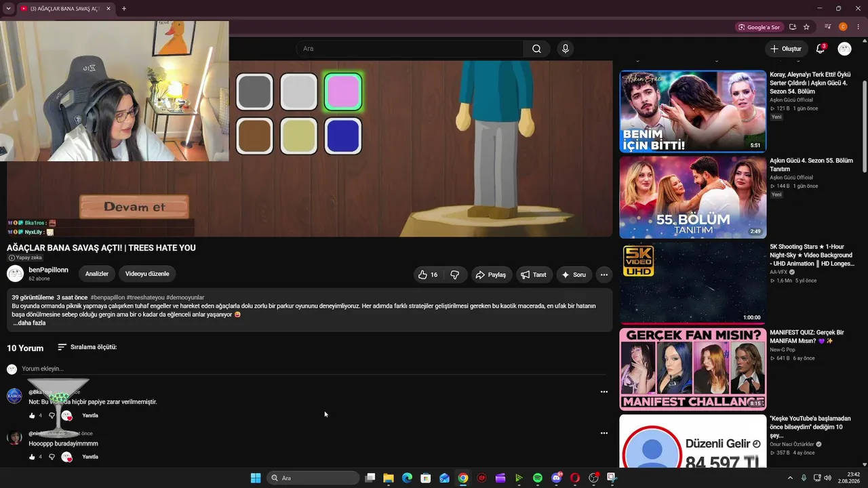Image resolution: width=868 pixels, height=488 pixels.
Task: Open '55. BÖLÜM TANITIM' video thumbnail
Action: click(692, 197)
